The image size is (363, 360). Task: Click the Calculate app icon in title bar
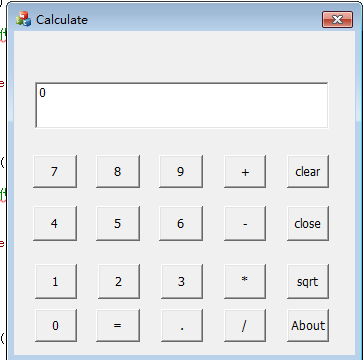coord(23,19)
